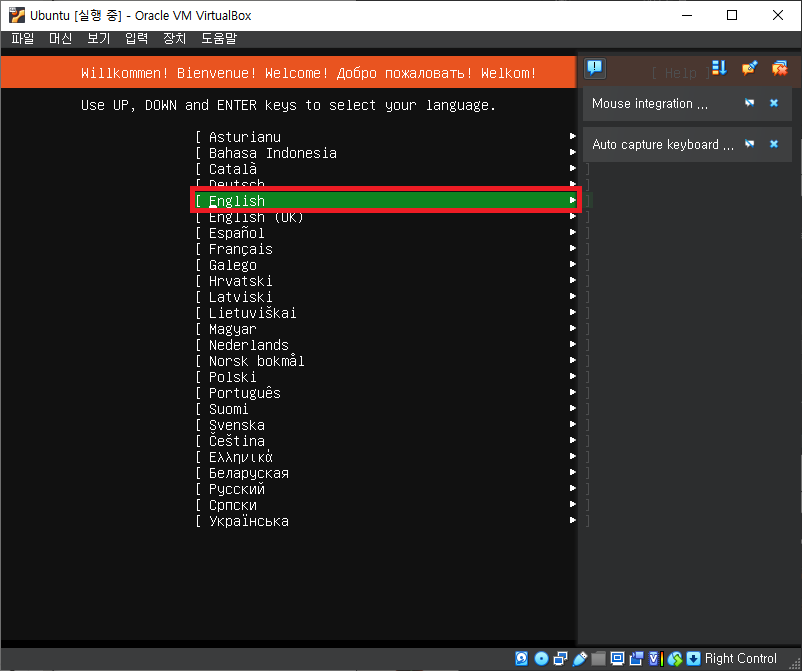Toggle notification sort order icon
802x671 pixels.
[x=719, y=68]
